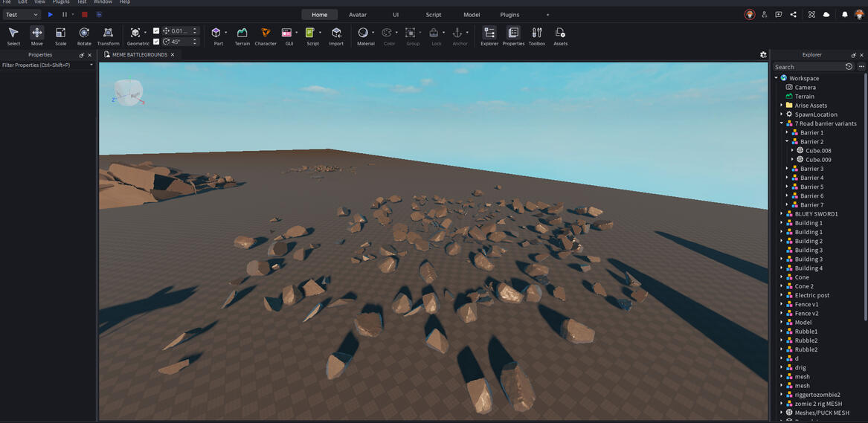
Task: Switch to the Model tab
Action: (x=472, y=14)
